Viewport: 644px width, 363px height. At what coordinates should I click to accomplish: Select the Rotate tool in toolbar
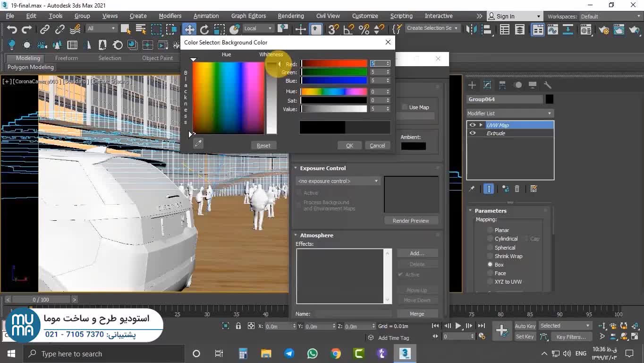click(x=204, y=29)
